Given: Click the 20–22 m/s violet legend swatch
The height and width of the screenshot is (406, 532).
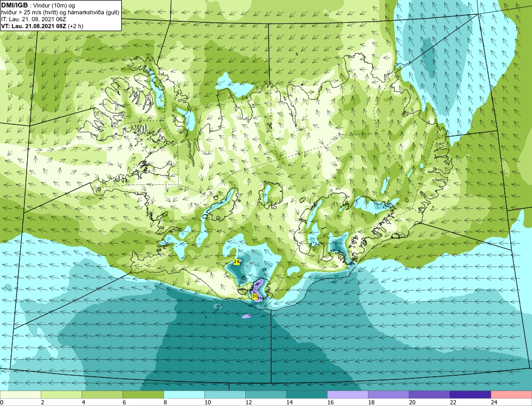Looking at the screenshot, I should coord(429,394).
